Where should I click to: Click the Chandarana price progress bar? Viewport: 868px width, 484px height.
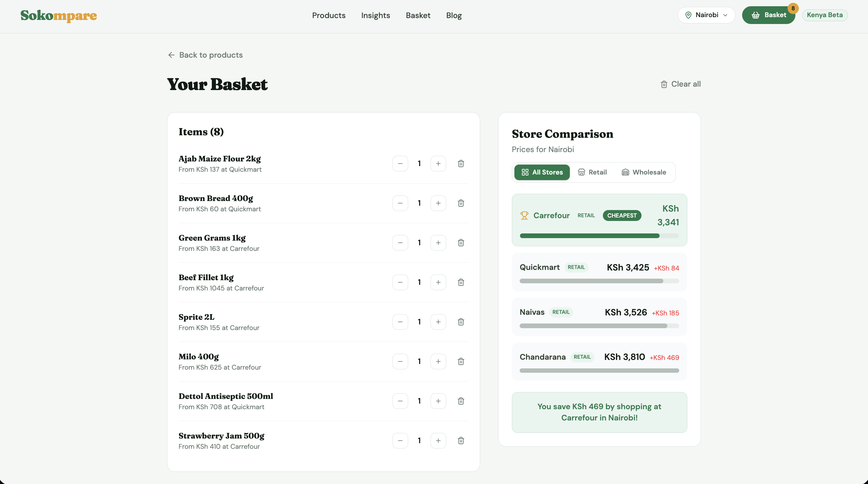pyautogui.click(x=599, y=371)
